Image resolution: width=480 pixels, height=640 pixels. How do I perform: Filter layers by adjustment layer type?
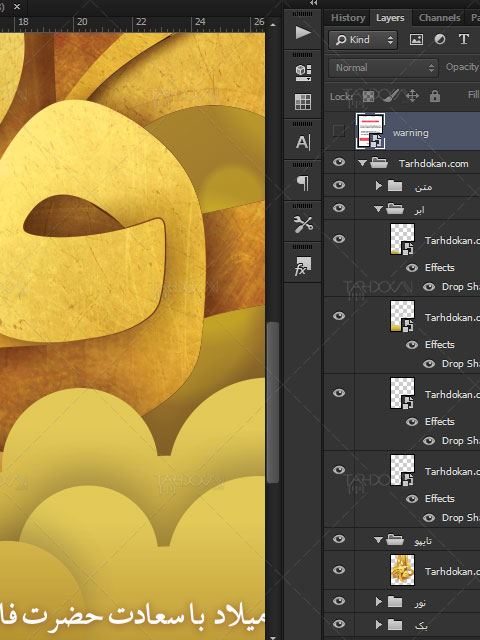440,40
